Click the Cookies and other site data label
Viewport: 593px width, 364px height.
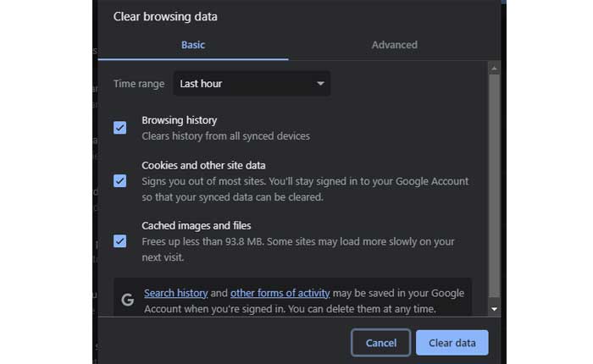[x=203, y=165]
